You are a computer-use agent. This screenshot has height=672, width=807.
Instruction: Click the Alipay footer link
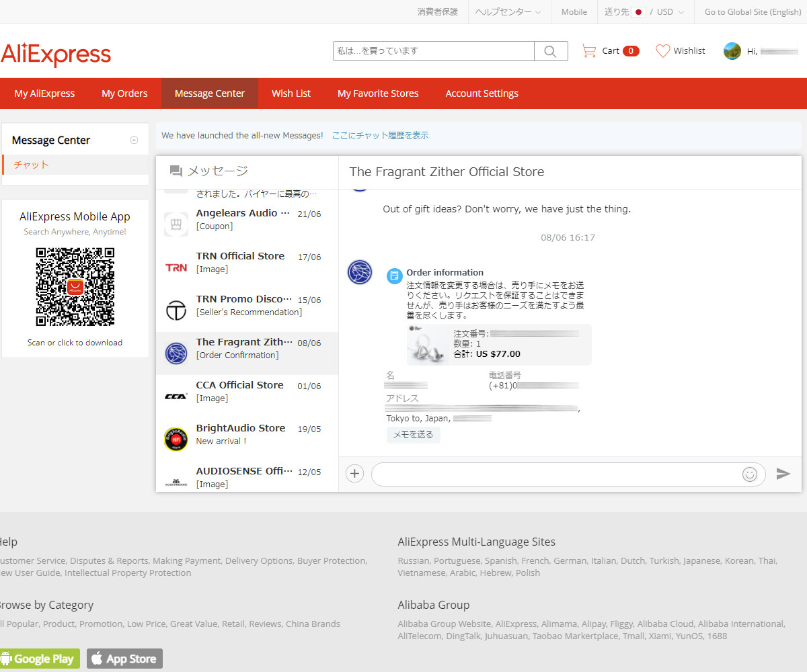click(593, 624)
